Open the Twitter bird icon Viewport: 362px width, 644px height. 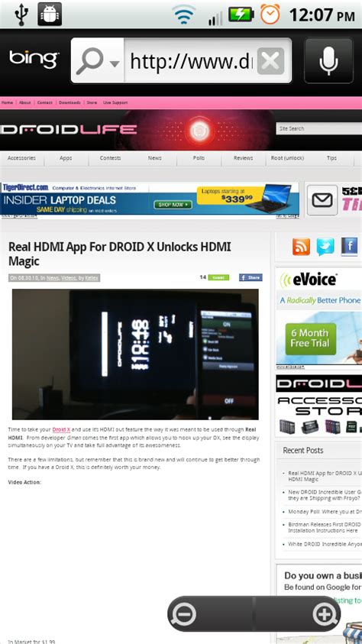coord(325,247)
